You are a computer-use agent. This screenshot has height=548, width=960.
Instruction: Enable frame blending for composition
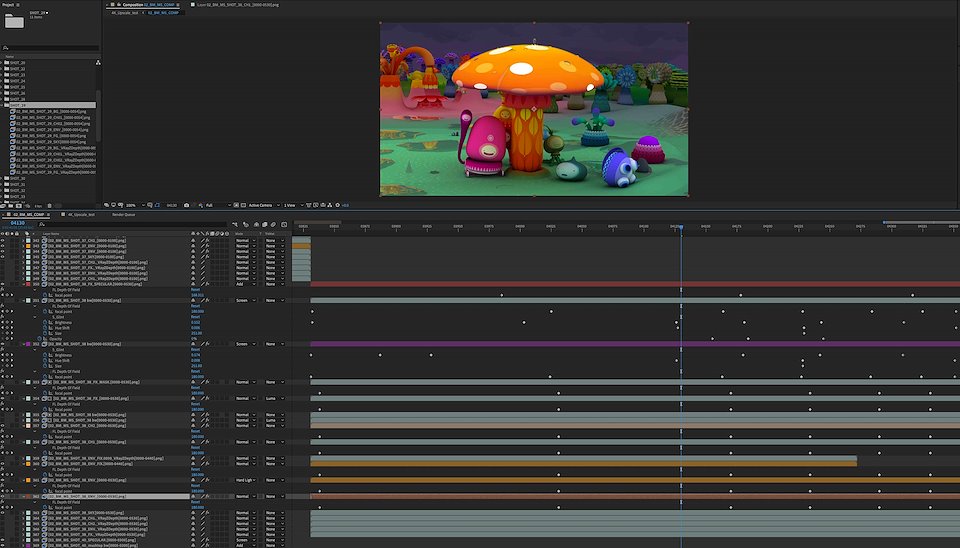click(x=264, y=224)
